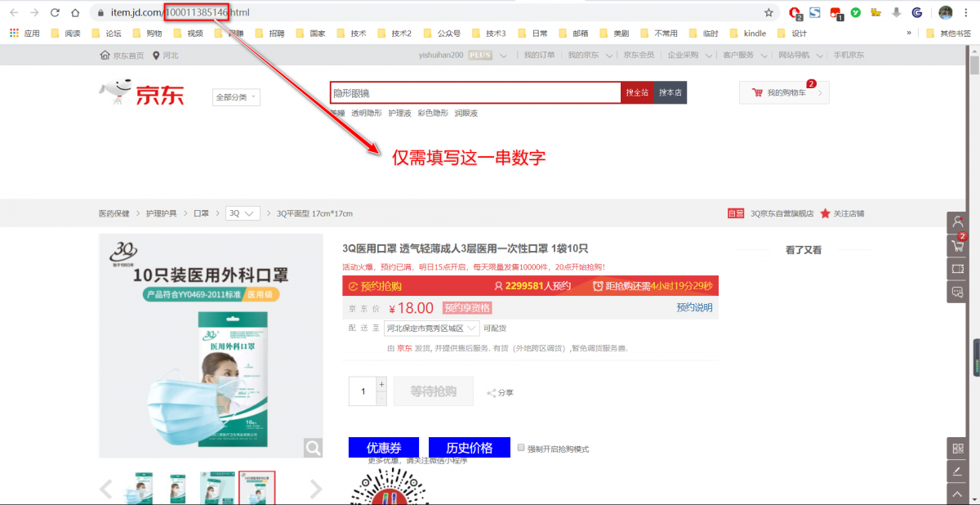Image resolution: width=980 pixels, height=505 pixels.
Task: Click the blue 历史价格 button
Action: (x=470, y=448)
